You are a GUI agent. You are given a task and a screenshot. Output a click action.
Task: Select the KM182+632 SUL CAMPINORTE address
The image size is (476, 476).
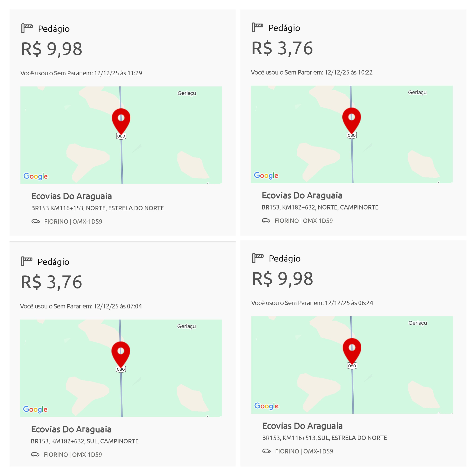pyautogui.click(x=85, y=441)
